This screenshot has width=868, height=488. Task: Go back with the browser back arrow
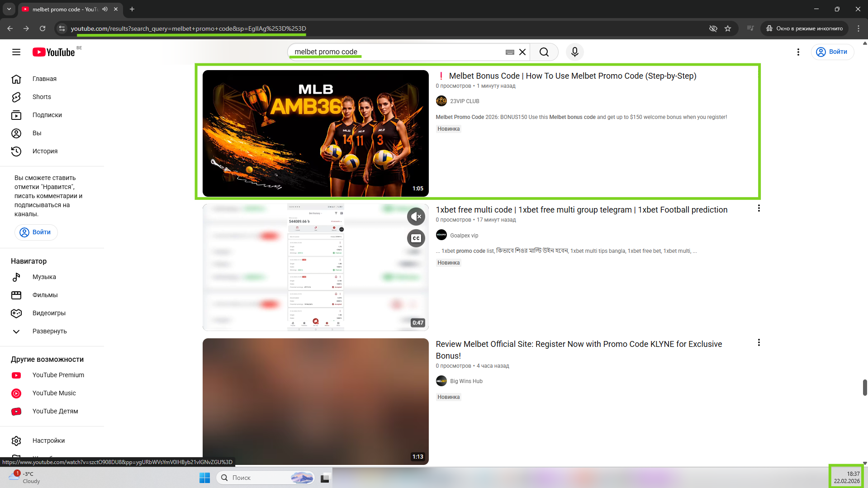[10, 28]
